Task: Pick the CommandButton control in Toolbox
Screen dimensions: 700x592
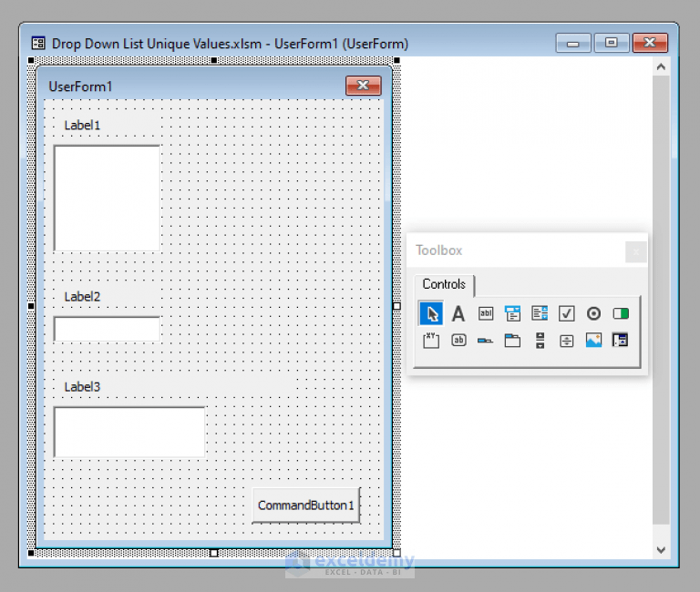Action: (458, 341)
